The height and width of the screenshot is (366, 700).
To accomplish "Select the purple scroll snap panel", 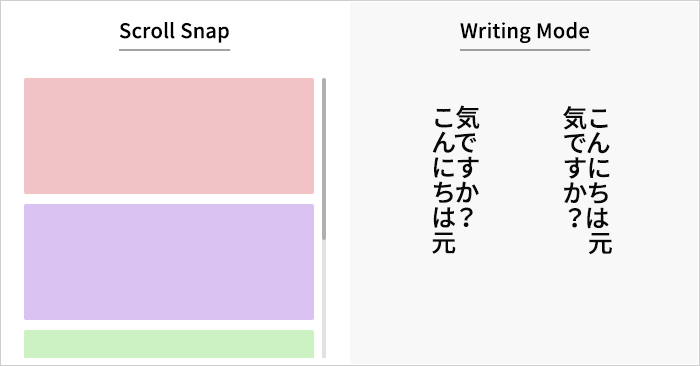I will point(169,262).
